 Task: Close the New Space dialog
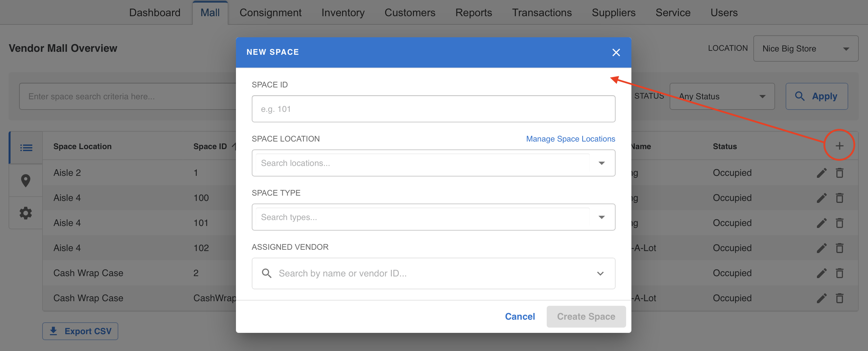616,52
